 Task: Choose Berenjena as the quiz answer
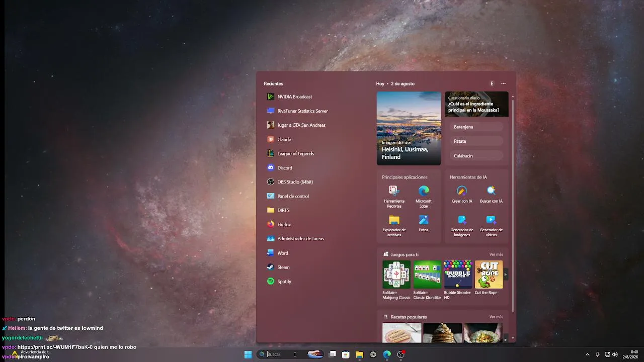point(476,127)
